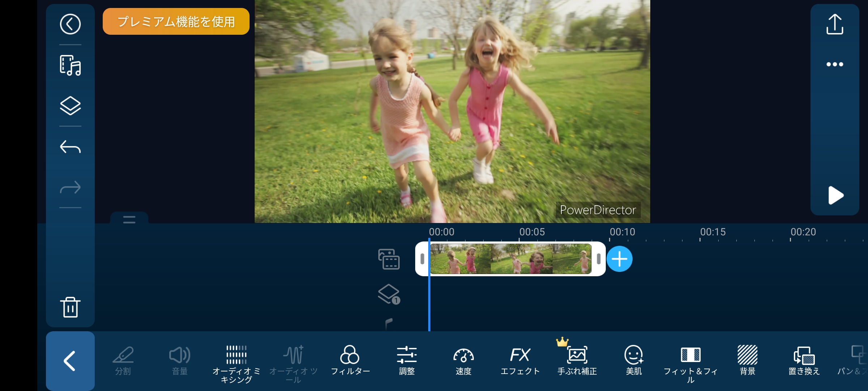Viewport: 868px width, 391px height.
Task: Toggle the main video track icon
Action: (x=389, y=259)
